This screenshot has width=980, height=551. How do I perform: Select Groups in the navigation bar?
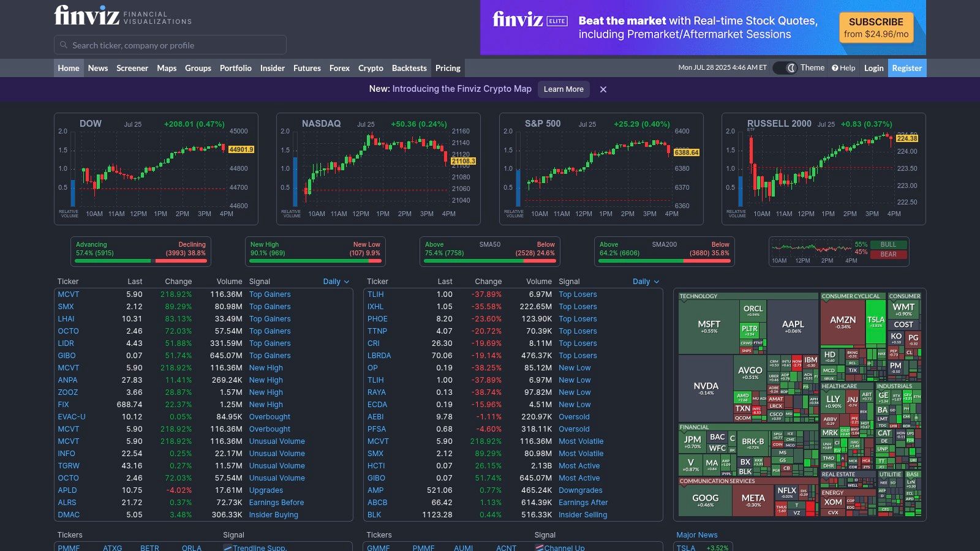tap(198, 68)
